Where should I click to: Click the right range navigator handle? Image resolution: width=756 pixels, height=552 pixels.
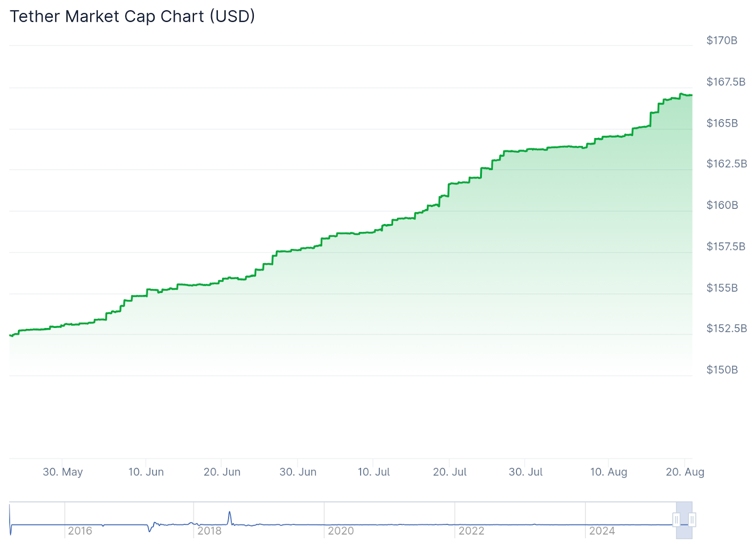click(692, 520)
